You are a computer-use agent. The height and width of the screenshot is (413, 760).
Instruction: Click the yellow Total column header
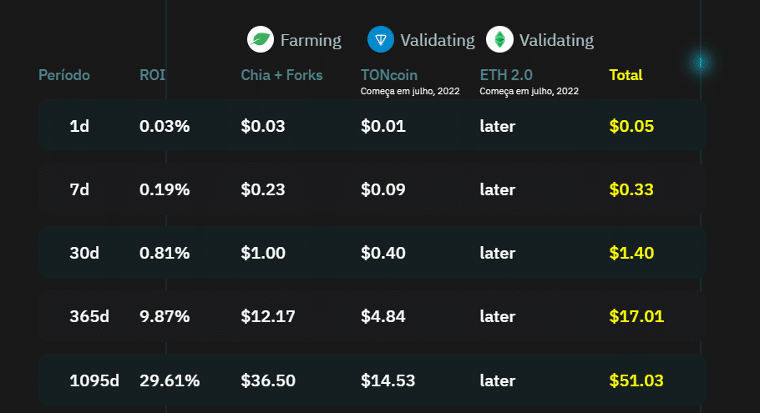pos(626,75)
